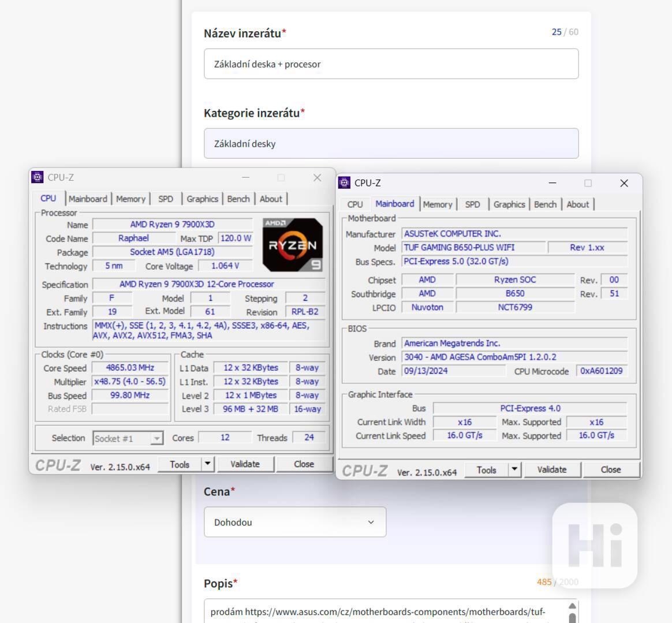Image resolution: width=672 pixels, height=623 pixels.
Task: Select CPU tab in left CPU-Z window
Action: click(x=48, y=199)
